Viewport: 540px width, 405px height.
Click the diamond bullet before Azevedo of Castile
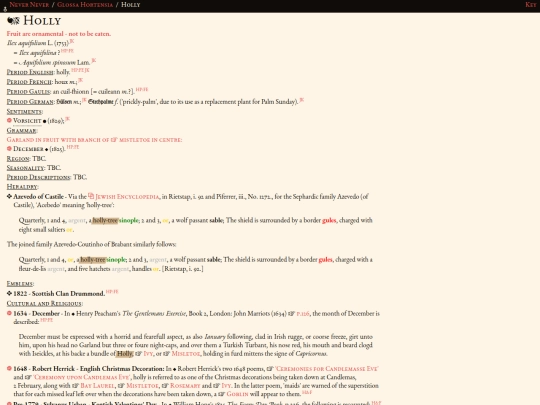pos(9,196)
